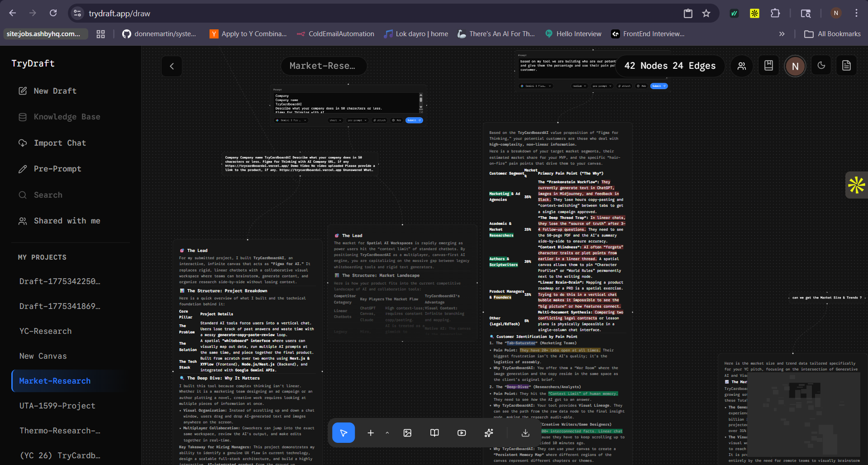
Task: Start a New Draft from the sidebar
Action: point(55,91)
